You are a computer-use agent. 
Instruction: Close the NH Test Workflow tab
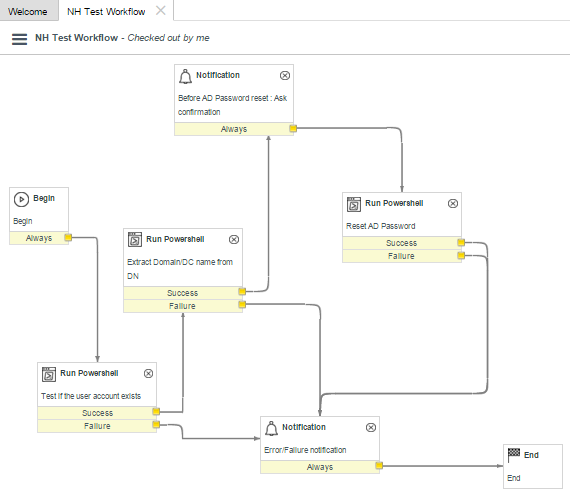[160, 11]
